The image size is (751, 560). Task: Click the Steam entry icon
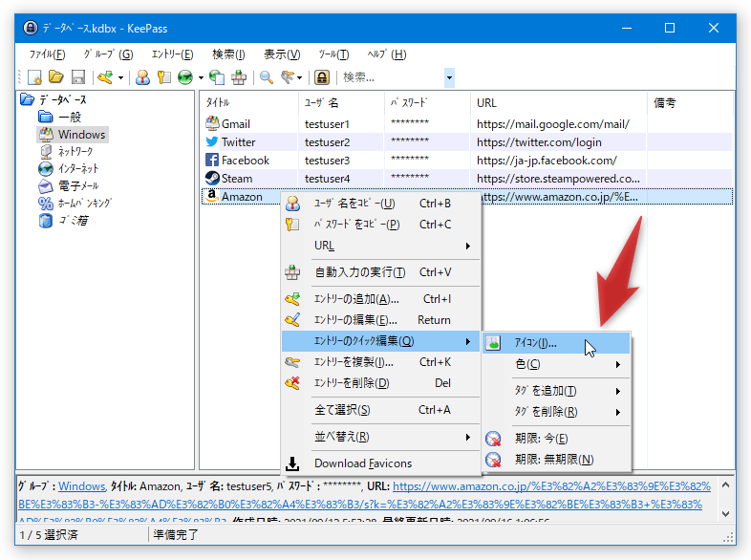tap(212, 178)
